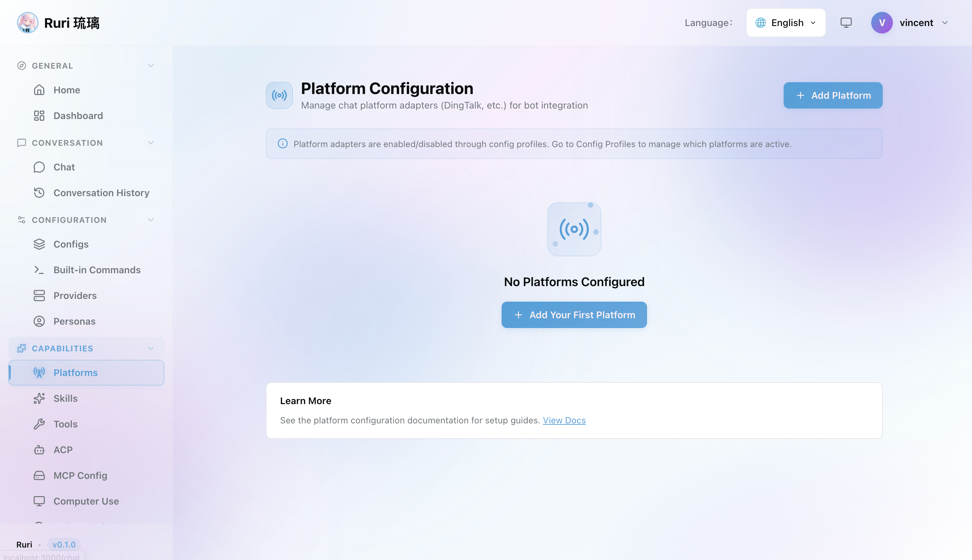This screenshot has width=972, height=560.
Task: Collapse the Capabilities section chevron
Action: pyautogui.click(x=151, y=348)
